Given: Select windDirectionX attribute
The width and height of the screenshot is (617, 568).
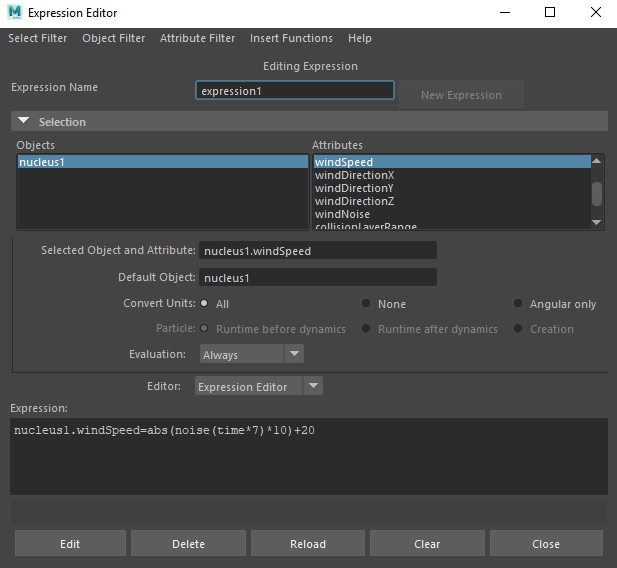Looking at the screenshot, I should tap(452, 175).
